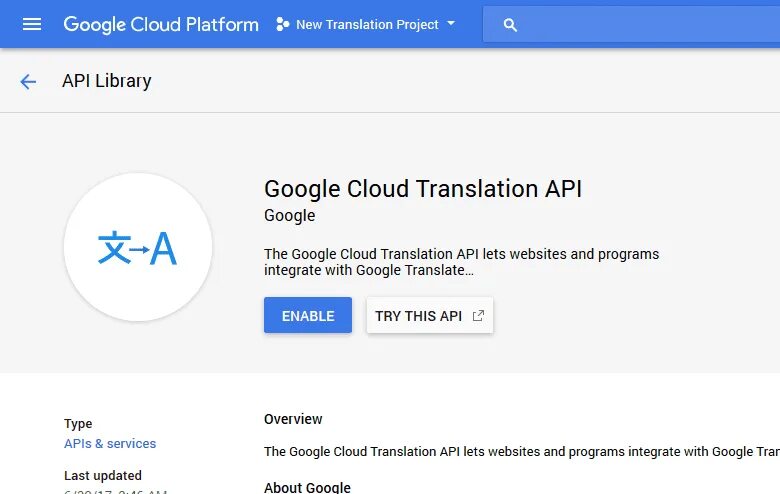Click the search magnifier icon

point(510,25)
